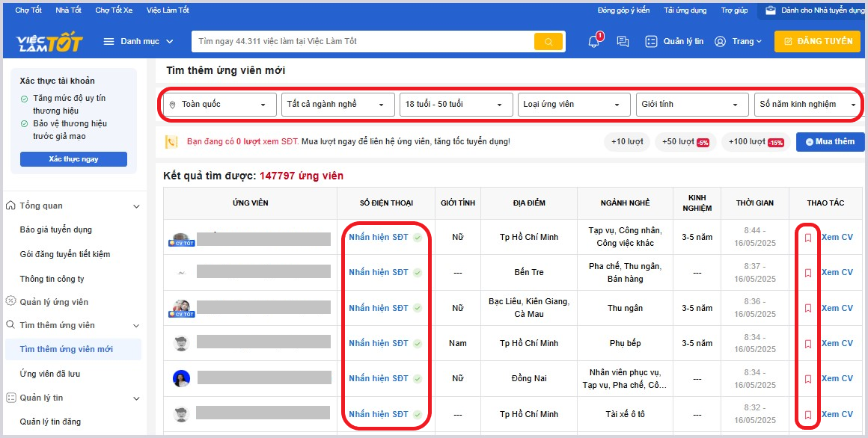Click the ĐĂNG TUYỂN button
This screenshot has width=868, height=438.
(x=818, y=41)
